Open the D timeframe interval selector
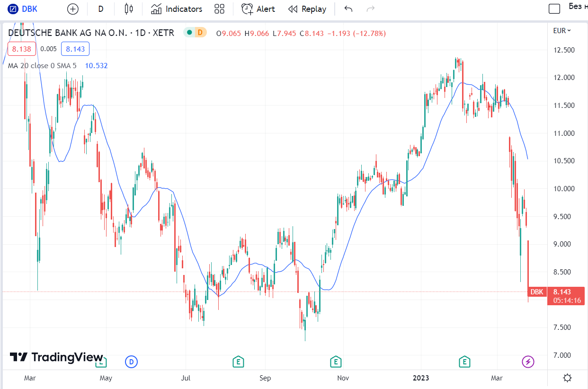 coord(101,9)
